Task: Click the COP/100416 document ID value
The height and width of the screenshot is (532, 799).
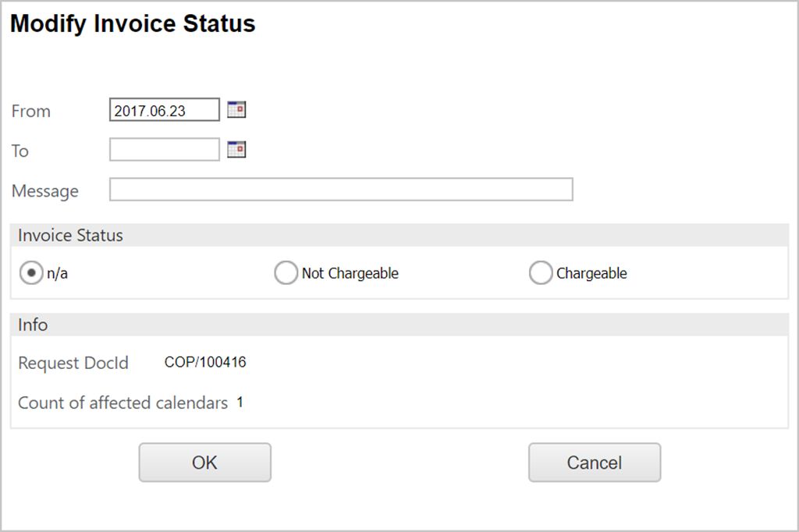Action: click(x=205, y=362)
